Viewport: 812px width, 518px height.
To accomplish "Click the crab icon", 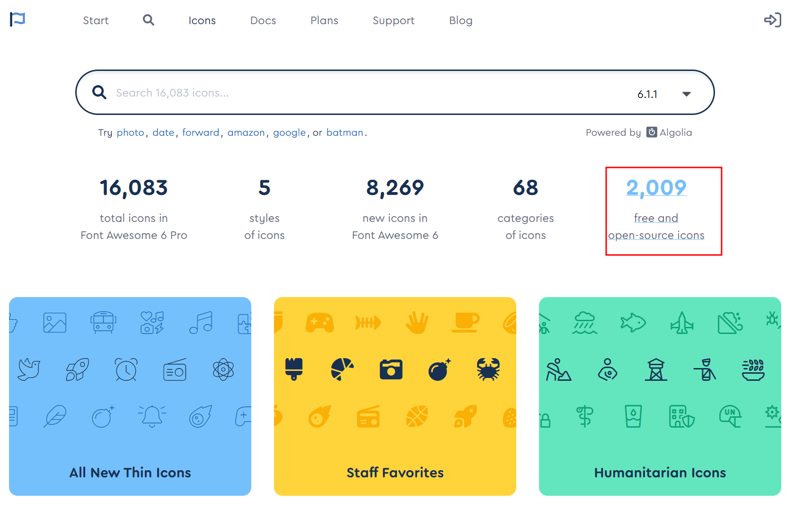I will [488, 369].
